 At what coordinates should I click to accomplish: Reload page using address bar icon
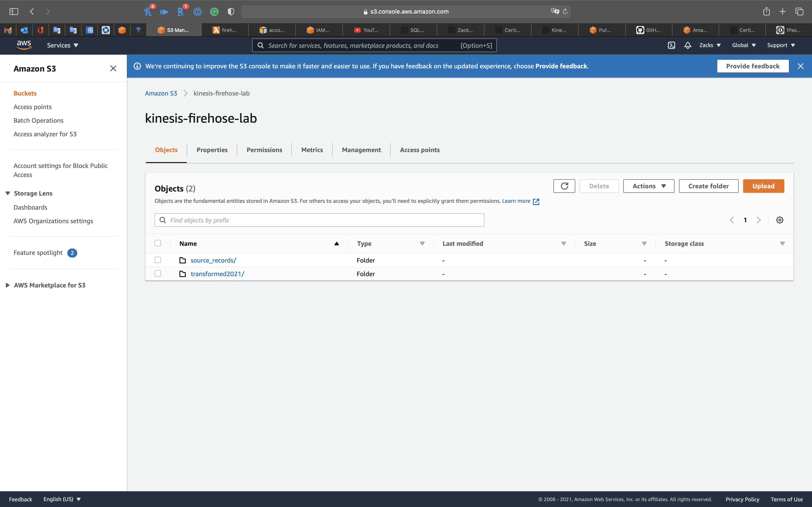(565, 11)
